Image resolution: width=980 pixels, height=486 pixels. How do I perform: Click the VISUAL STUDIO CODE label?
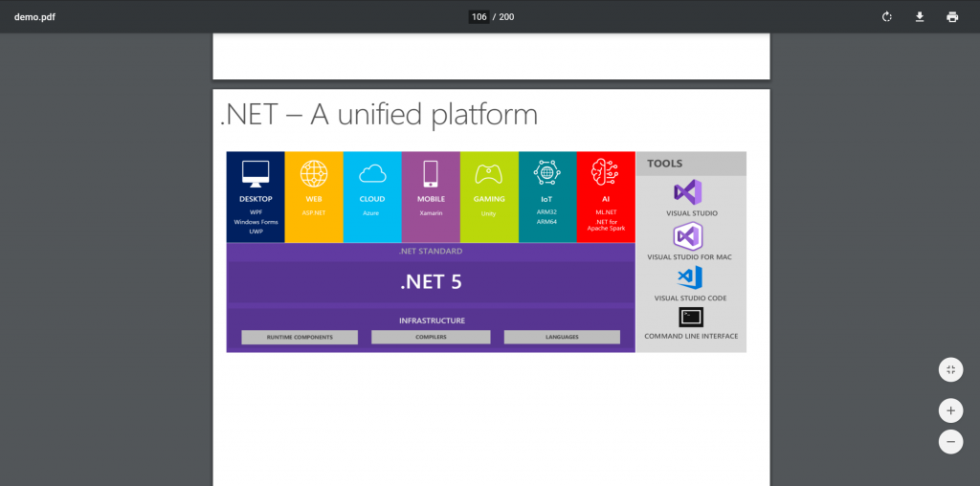click(690, 298)
